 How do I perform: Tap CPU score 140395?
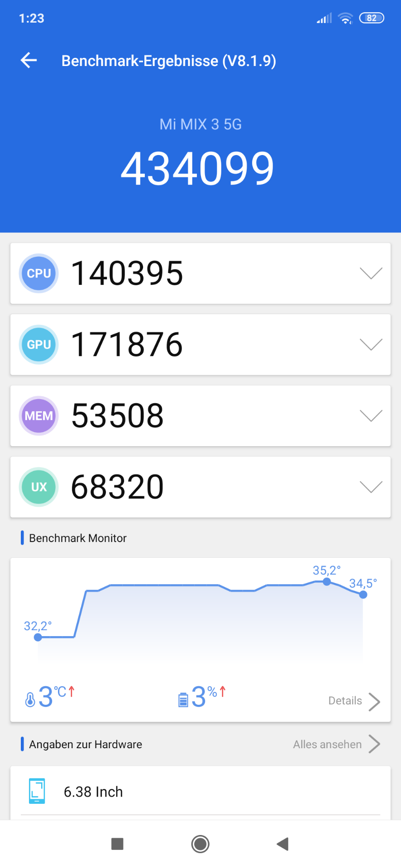(127, 274)
